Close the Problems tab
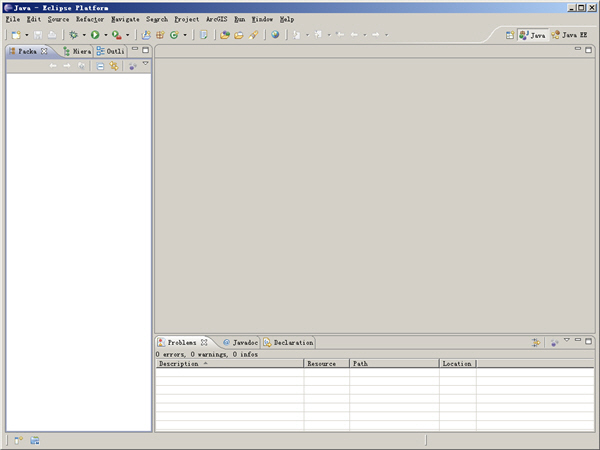Viewport: 600px width, 450px height. click(204, 342)
